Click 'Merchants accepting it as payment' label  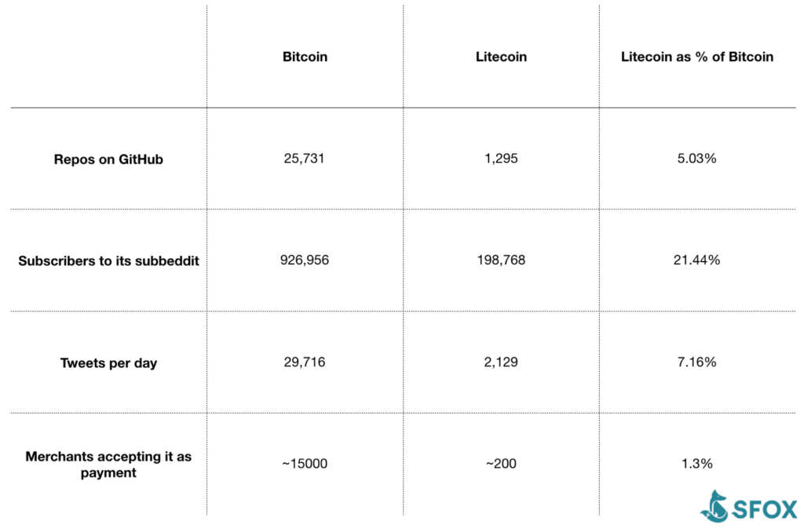coord(108,465)
